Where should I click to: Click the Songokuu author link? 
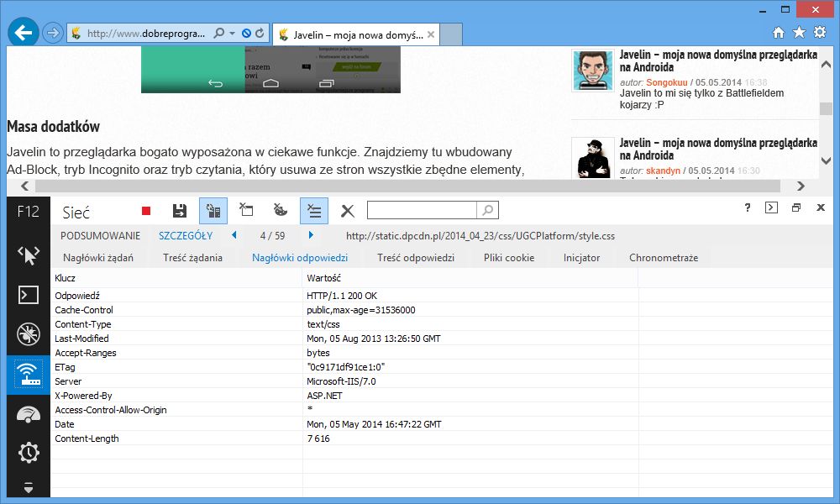point(666,82)
